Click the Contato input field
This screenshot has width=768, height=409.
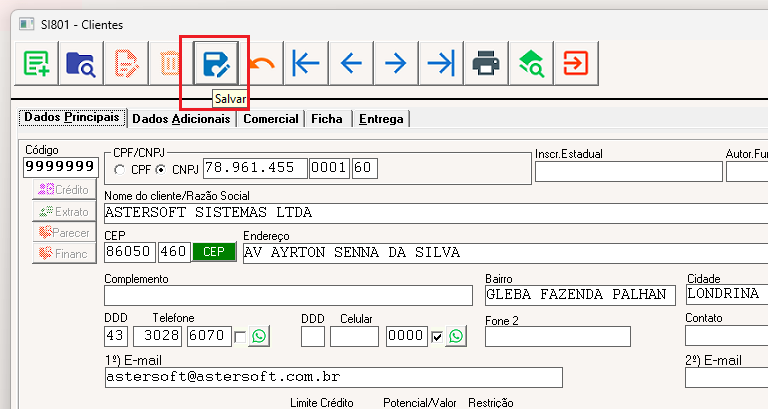coord(726,336)
